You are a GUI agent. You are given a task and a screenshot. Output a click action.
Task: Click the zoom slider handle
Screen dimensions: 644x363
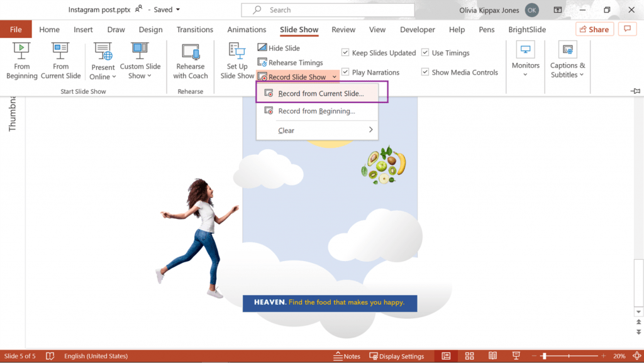click(x=544, y=356)
